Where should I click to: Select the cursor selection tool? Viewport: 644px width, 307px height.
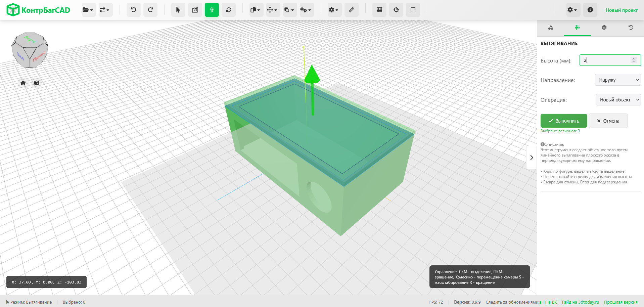click(178, 10)
